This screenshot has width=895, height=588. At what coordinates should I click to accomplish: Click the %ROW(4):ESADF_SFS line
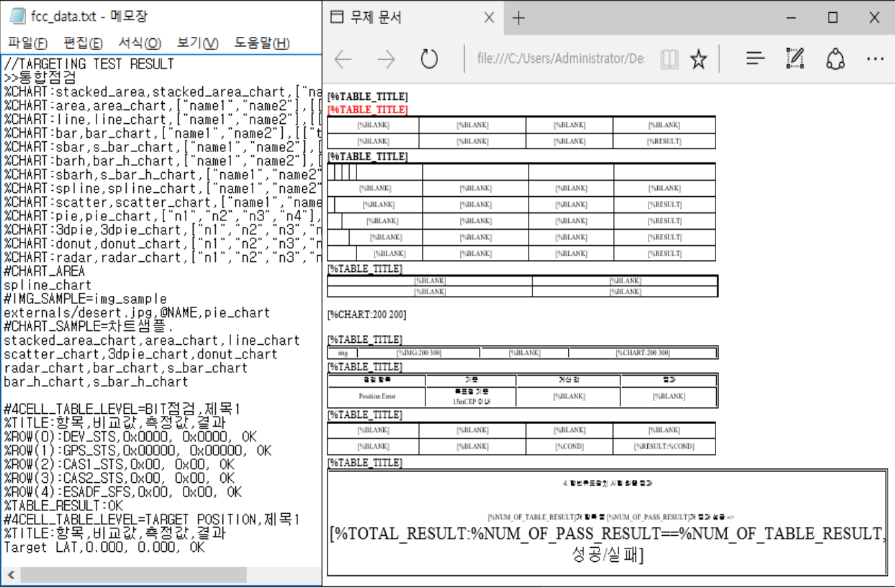coord(123,492)
